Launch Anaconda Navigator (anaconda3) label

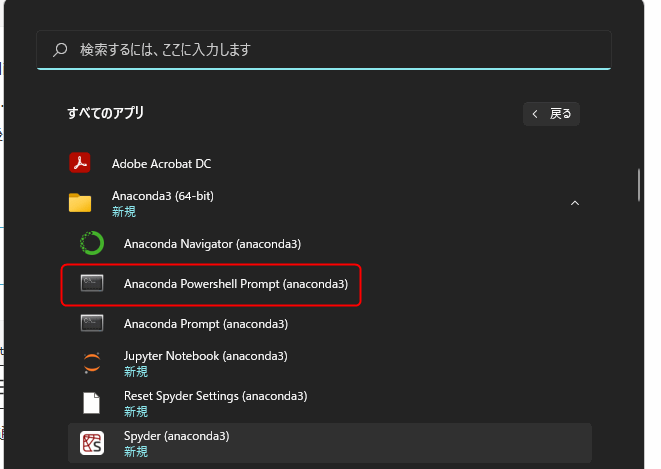tap(212, 244)
